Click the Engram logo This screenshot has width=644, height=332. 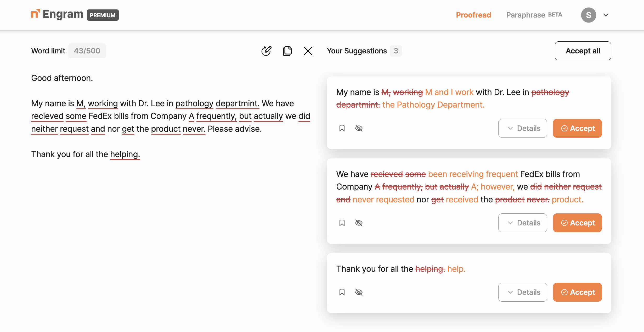[x=57, y=15]
